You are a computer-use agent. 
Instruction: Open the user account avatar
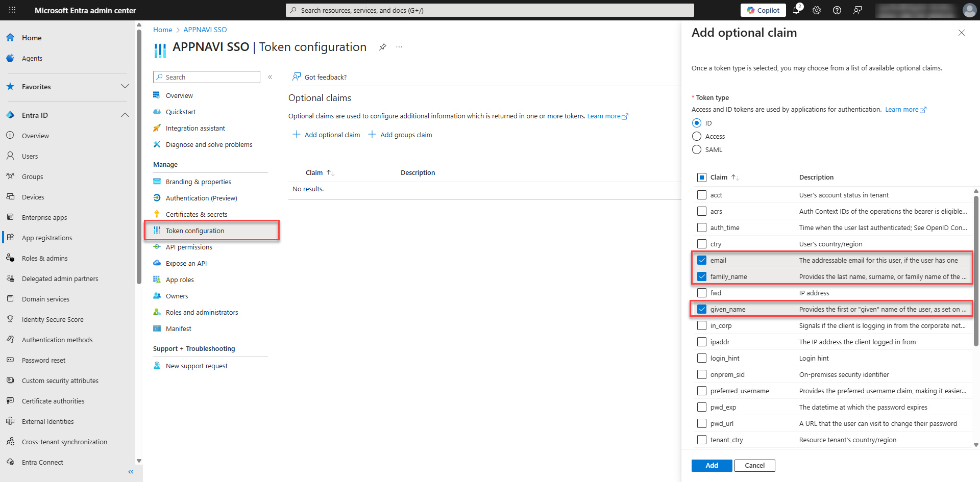(x=969, y=10)
